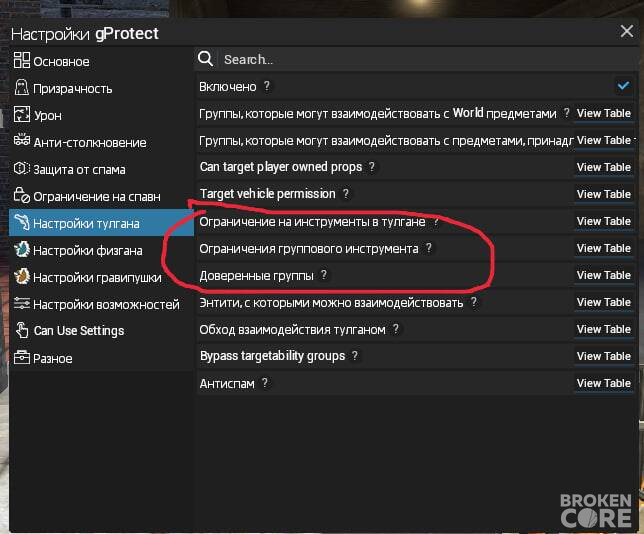Select Анти-столкновение section
This screenshot has width=644, height=534.
coord(101,142)
